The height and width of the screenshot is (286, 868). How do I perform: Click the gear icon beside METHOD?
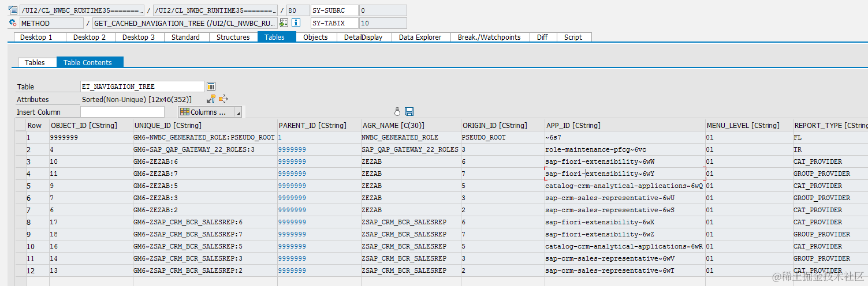coord(13,23)
